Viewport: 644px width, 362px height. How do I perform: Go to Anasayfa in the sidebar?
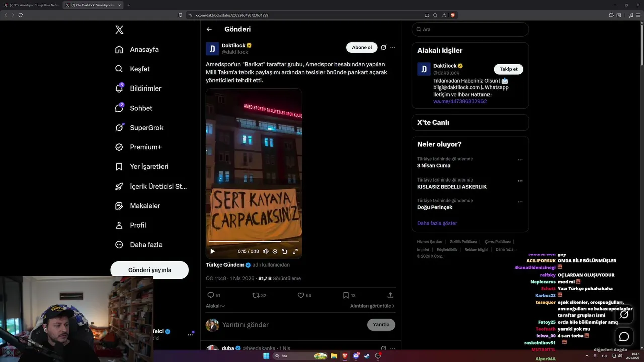tap(137, 49)
